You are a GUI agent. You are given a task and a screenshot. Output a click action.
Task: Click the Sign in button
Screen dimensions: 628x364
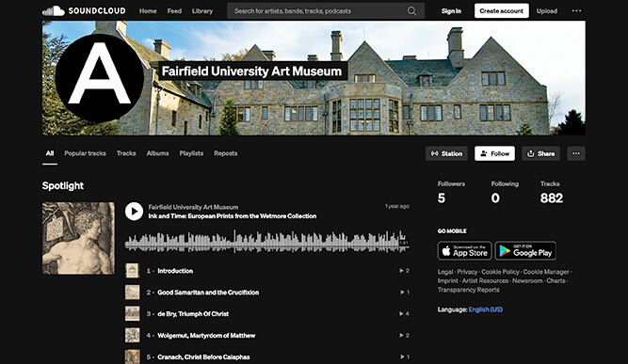click(x=451, y=10)
